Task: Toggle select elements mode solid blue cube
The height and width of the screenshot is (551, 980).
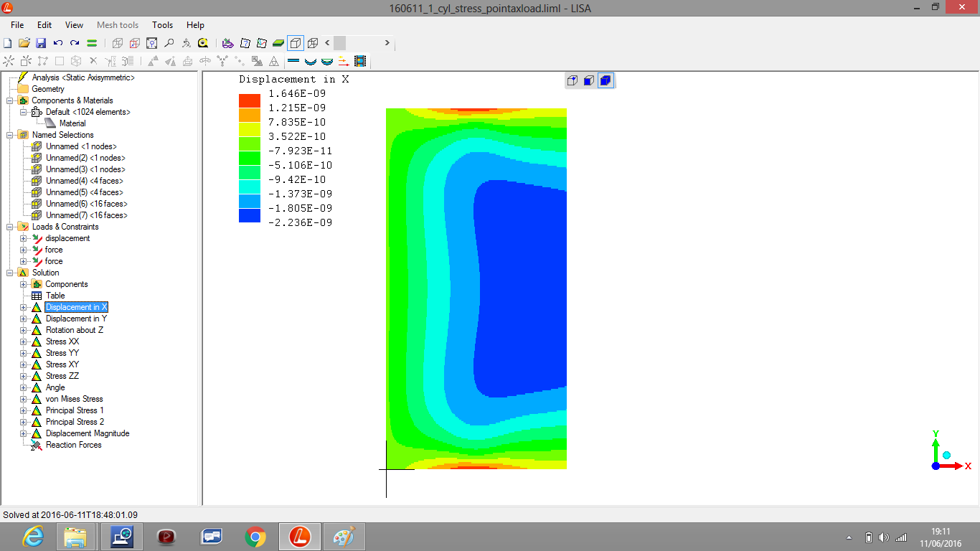Action: tap(606, 80)
